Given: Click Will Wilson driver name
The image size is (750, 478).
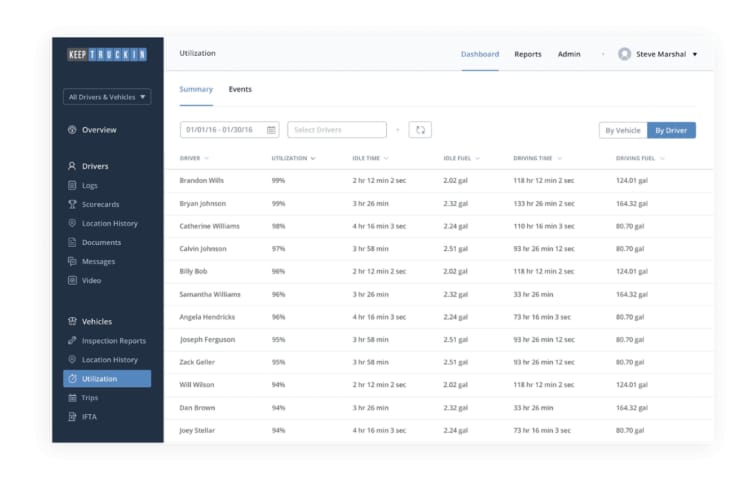Looking at the screenshot, I should click(x=197, y=385).
